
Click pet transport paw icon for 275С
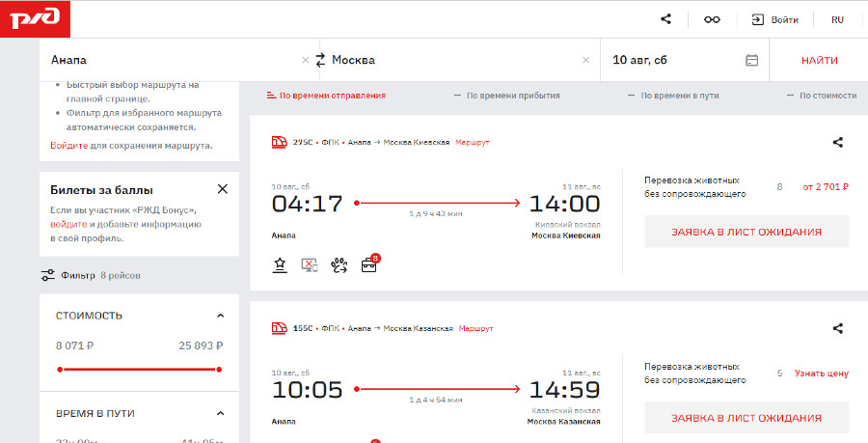point(339,264)
